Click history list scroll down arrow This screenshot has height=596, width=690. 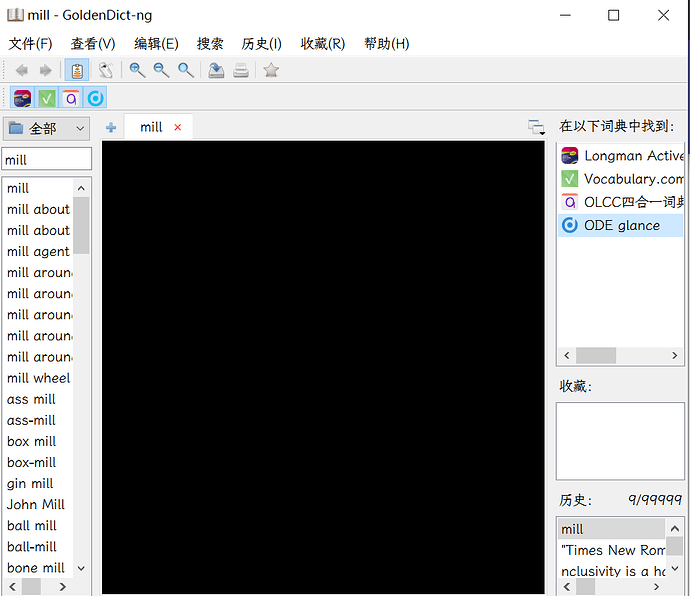675,569
